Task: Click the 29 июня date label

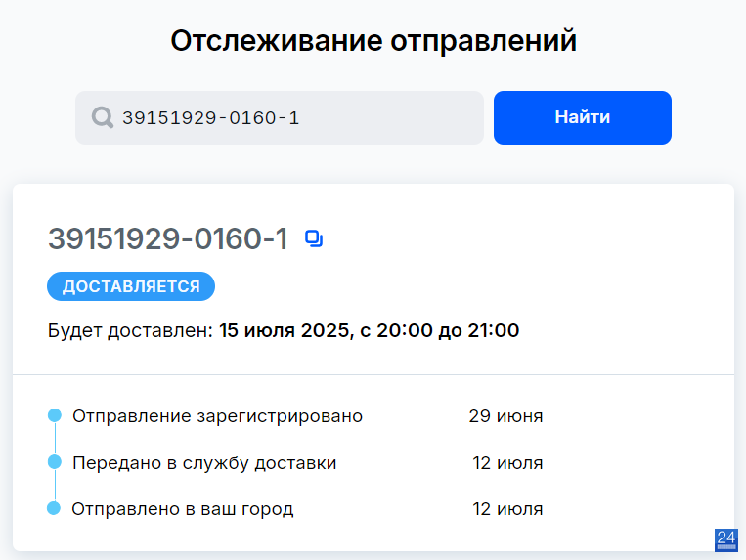Action: [x=505, y=416]
